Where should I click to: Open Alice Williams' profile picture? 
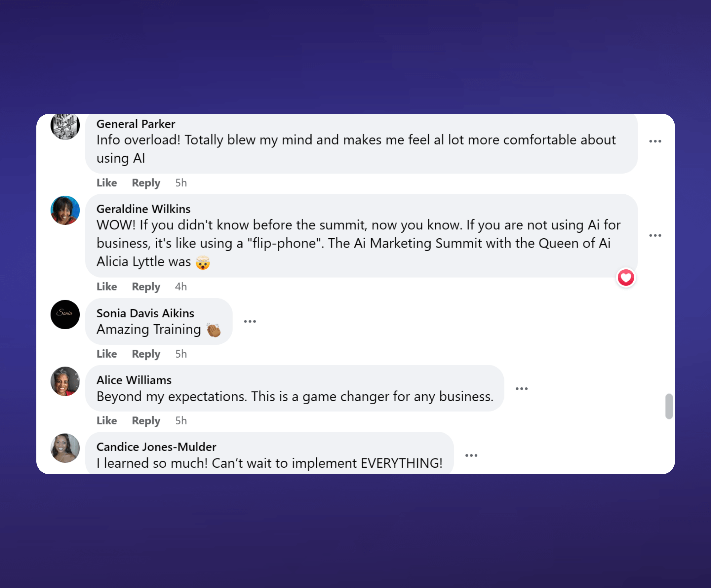(65, 381)
